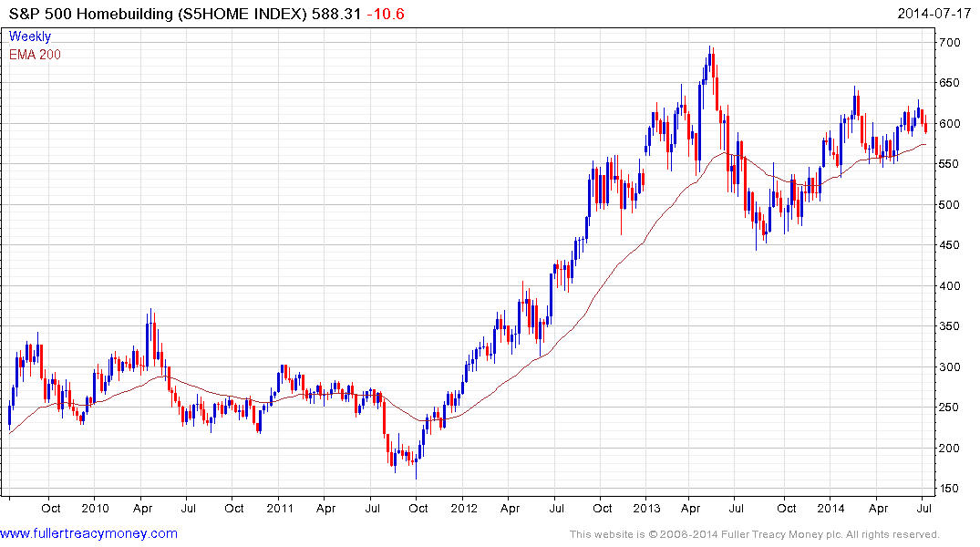Click the 2014-07-17 date in the header

(934, 14)
